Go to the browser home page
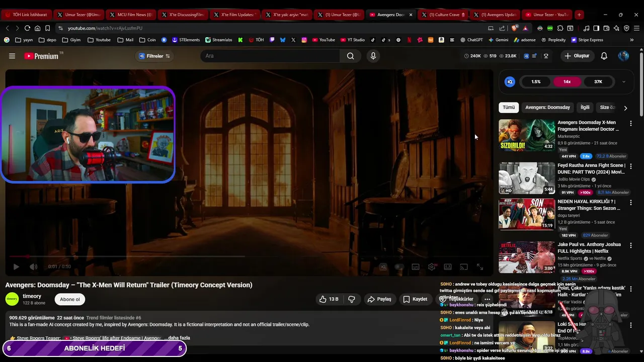This screenshot has width=644, height=362. [37, 28]
